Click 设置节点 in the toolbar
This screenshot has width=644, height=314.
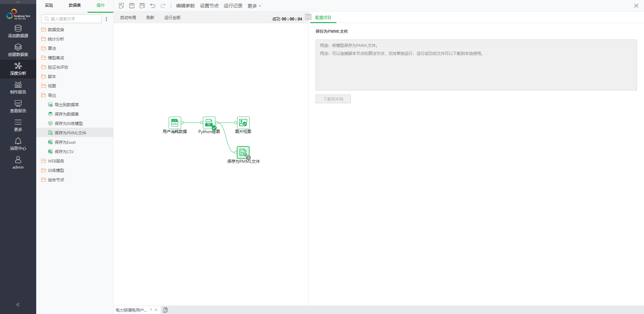[209, 6]
